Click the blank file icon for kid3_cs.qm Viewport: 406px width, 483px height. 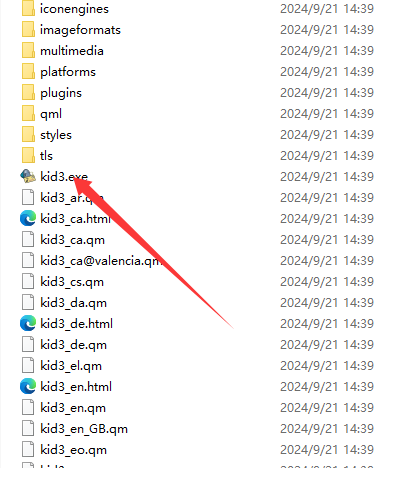pos(28,282)
